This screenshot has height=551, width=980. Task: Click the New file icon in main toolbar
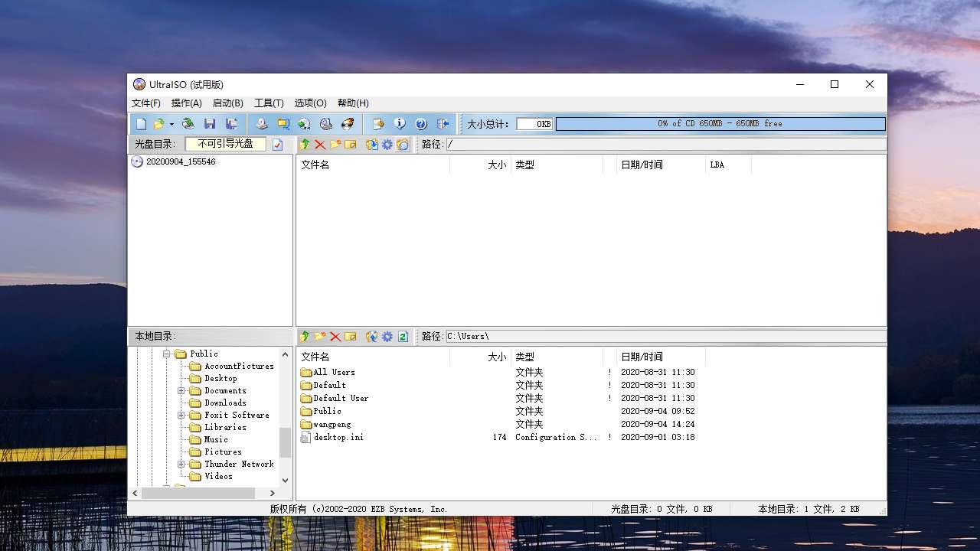(x=141, y=124)
